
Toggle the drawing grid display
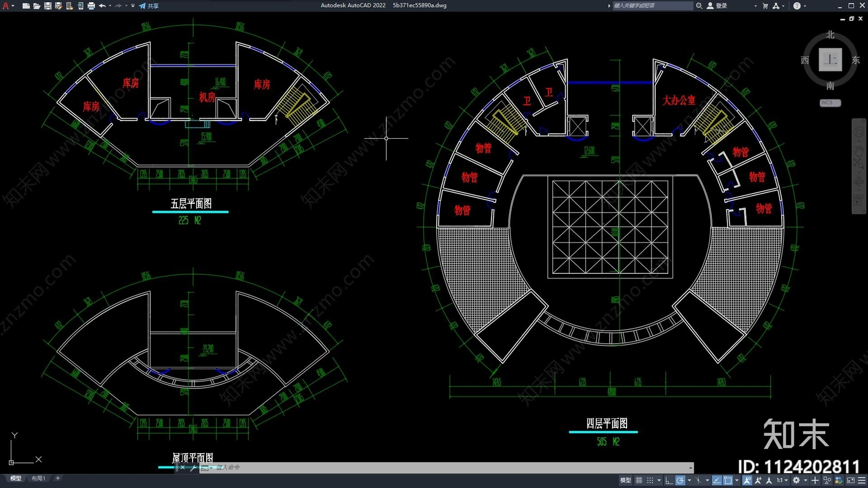pos(639,480)
